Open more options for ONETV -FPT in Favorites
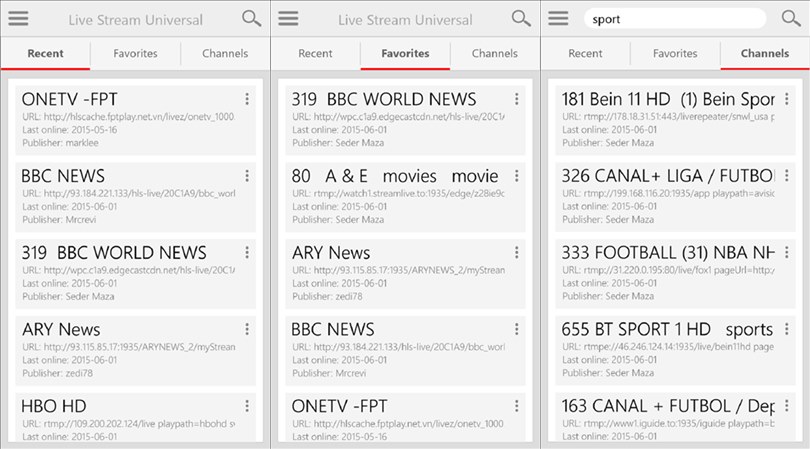Viewport: 810px width, 449px height. click(517, 406)
